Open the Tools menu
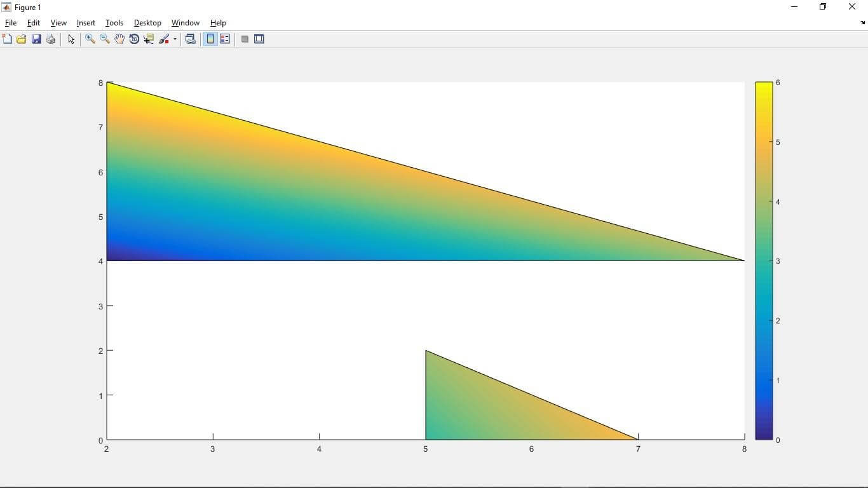868x488 pixels. click(x=114, y=22)
